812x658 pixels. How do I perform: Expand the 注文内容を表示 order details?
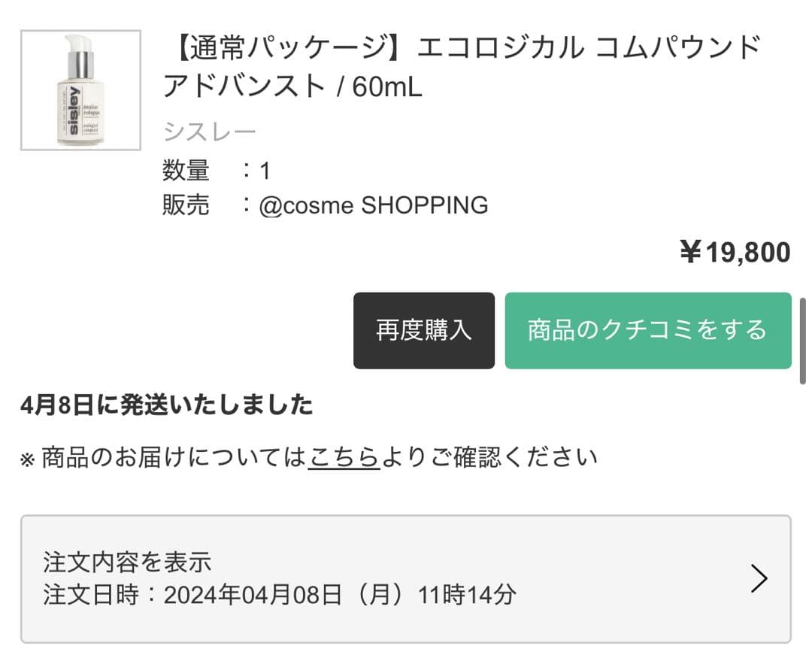128,561
